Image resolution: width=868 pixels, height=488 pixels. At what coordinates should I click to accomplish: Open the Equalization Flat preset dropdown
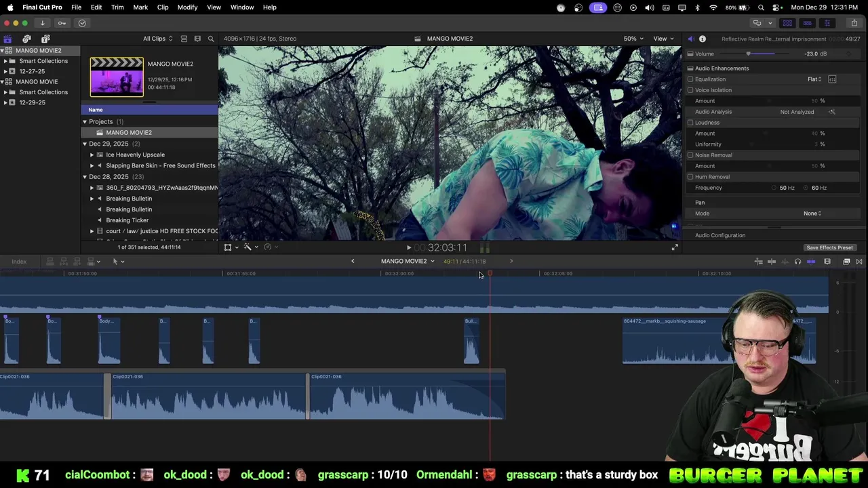814,79
